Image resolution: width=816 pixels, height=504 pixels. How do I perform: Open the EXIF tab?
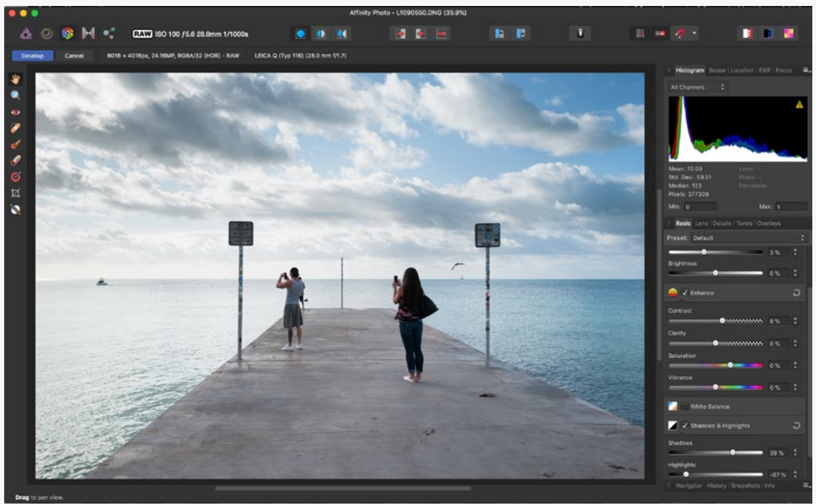click(764, 70)
